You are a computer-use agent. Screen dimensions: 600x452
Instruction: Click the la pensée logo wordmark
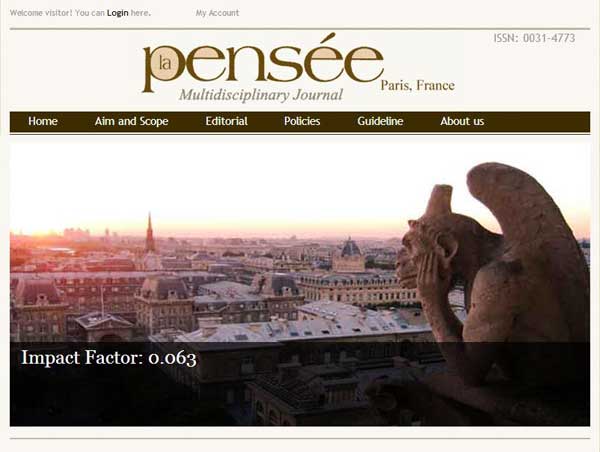coord(263,62)
